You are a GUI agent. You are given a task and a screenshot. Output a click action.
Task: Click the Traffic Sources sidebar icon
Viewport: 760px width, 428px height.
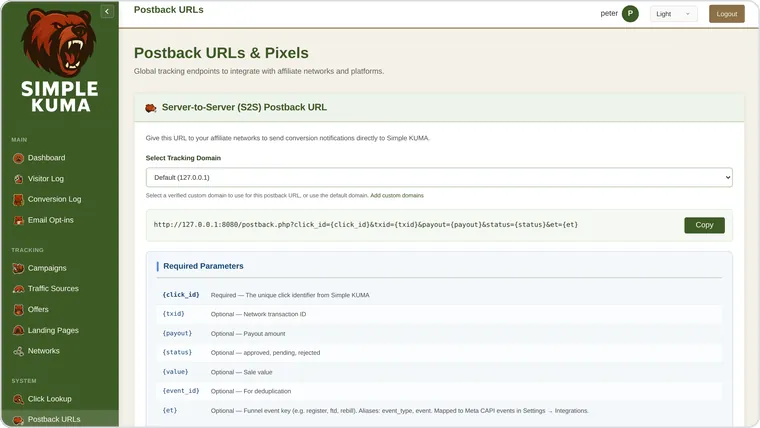(x=18, y=289)
